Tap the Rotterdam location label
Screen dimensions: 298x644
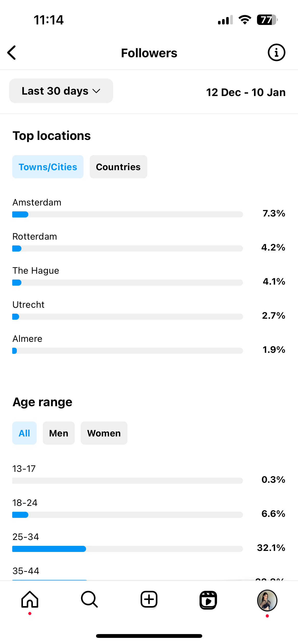(x=35, y=237)
